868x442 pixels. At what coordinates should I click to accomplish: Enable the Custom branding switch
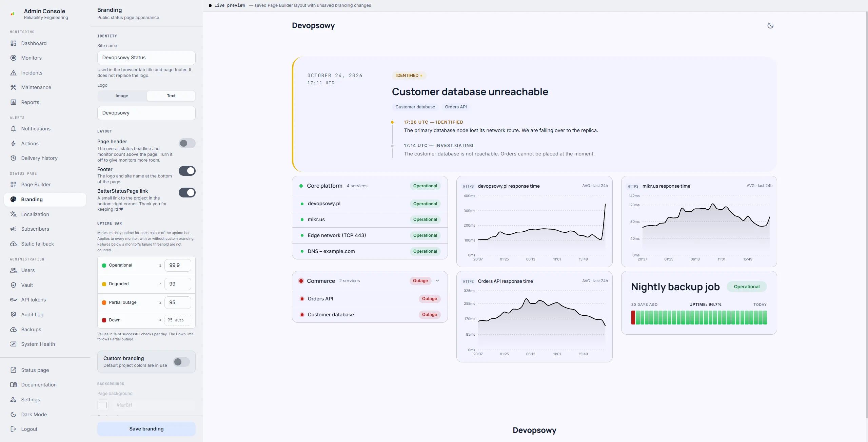pyautogui.click(x=181, y=362)
